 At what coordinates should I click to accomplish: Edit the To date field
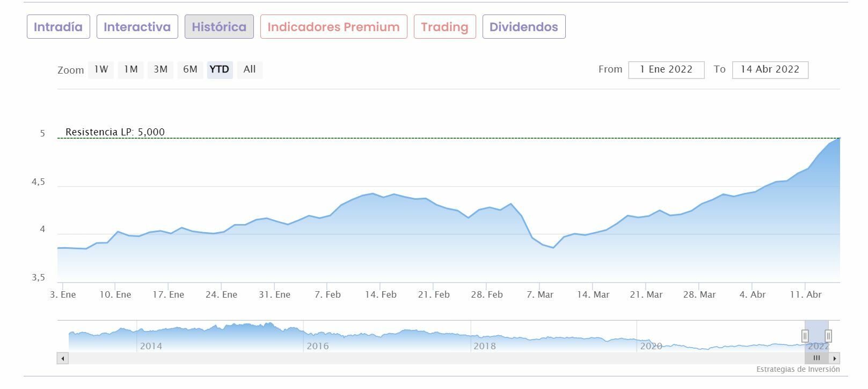(x=770, y=69)
